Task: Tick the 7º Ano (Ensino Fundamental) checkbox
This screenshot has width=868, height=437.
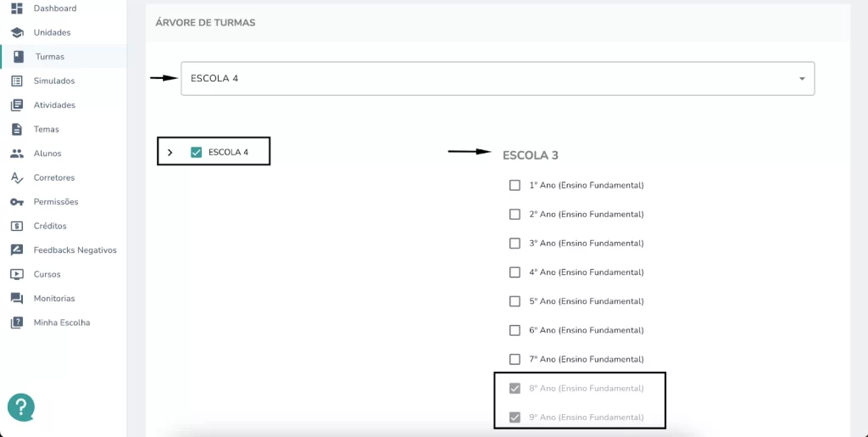Action: 515,360
